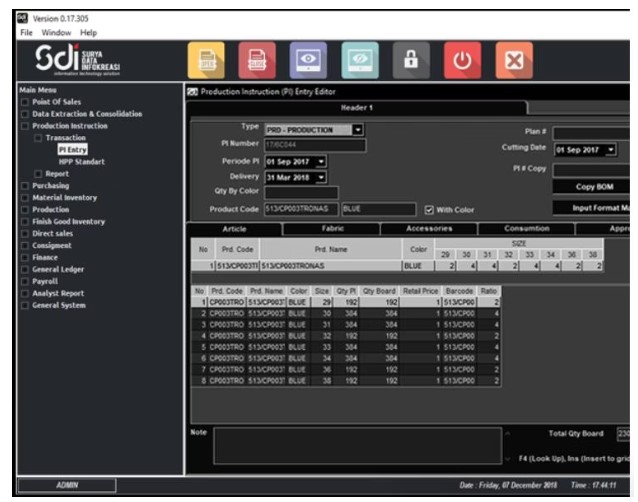
Task: Select detail row 4 with size 32
Action: tap(346, 336)
